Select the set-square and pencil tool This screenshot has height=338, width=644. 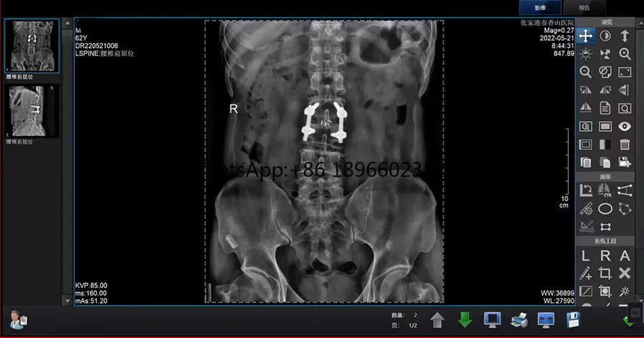coord(585,226)
